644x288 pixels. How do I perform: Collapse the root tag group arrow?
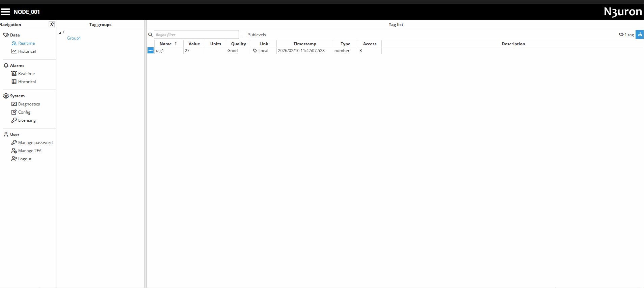click(x=60, y=33)
